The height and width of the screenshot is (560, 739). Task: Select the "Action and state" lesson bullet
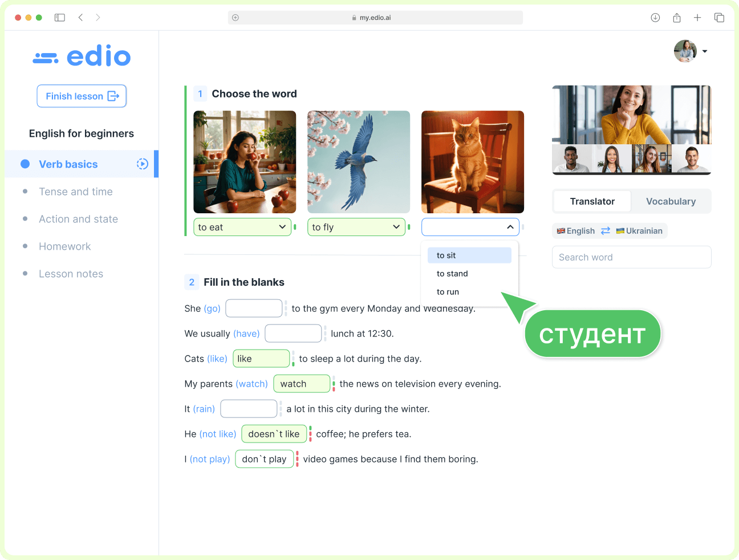tap(24, 219)
